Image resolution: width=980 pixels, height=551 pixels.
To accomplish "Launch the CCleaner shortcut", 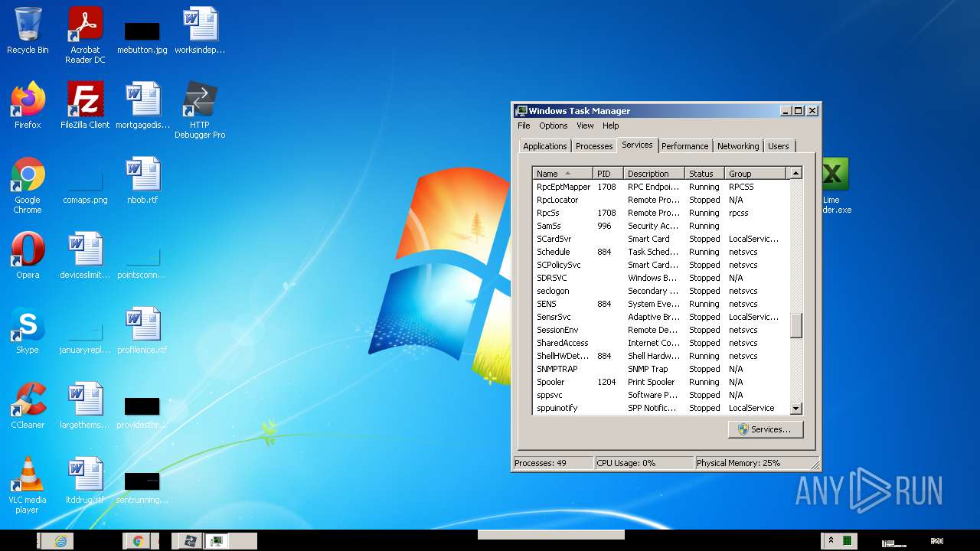I will tap(28, 406).
